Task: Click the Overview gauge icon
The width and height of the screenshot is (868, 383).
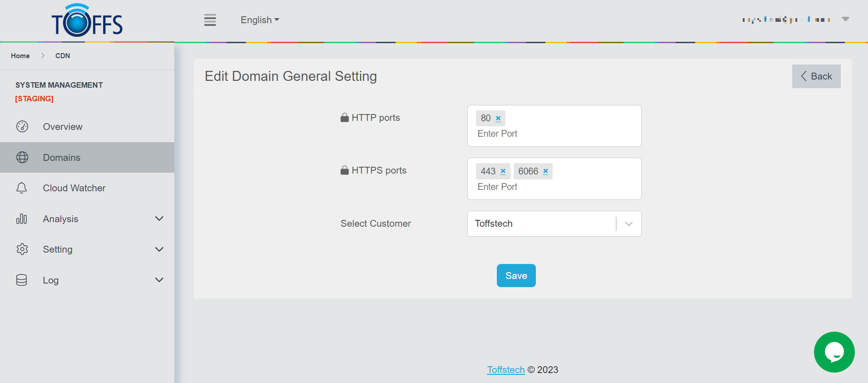Action: click(22, 127)
